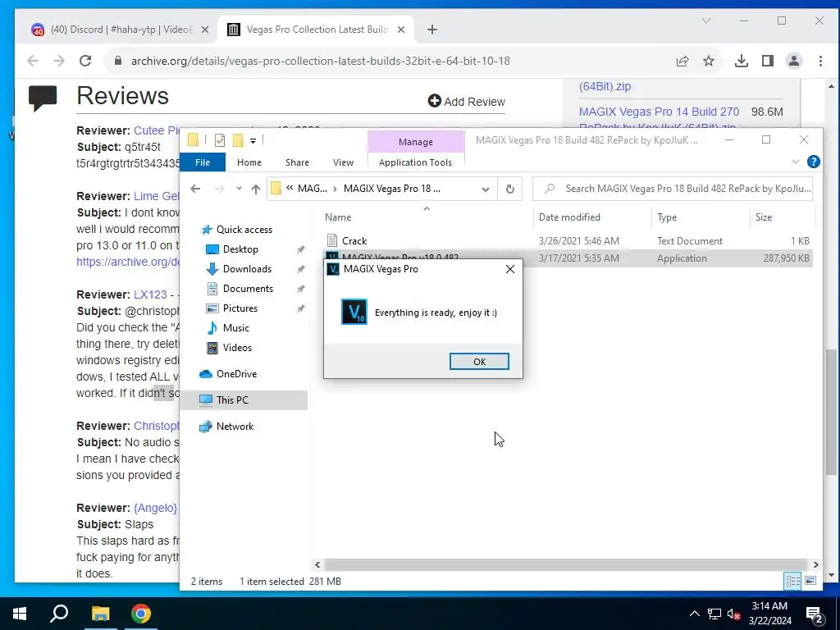Close the Vegas Pro Collection tab
Screen dimensions: 840x630
(x=400, y=30)
